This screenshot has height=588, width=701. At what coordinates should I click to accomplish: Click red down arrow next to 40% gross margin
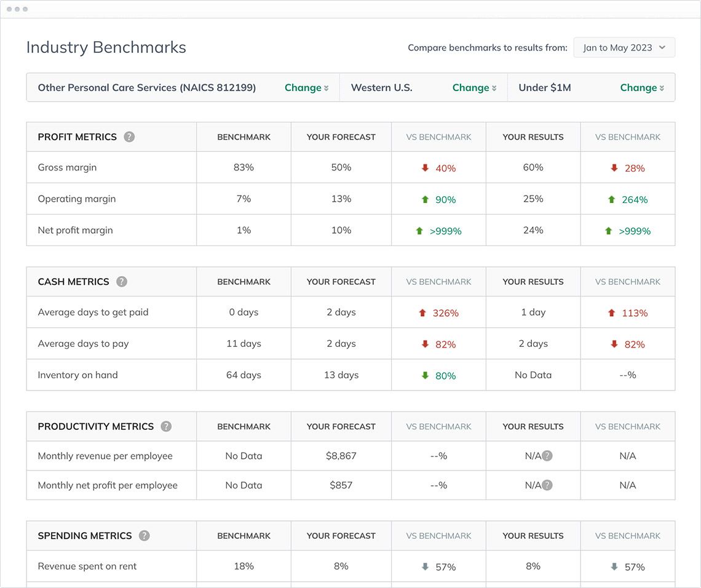(x=425, y=168)
